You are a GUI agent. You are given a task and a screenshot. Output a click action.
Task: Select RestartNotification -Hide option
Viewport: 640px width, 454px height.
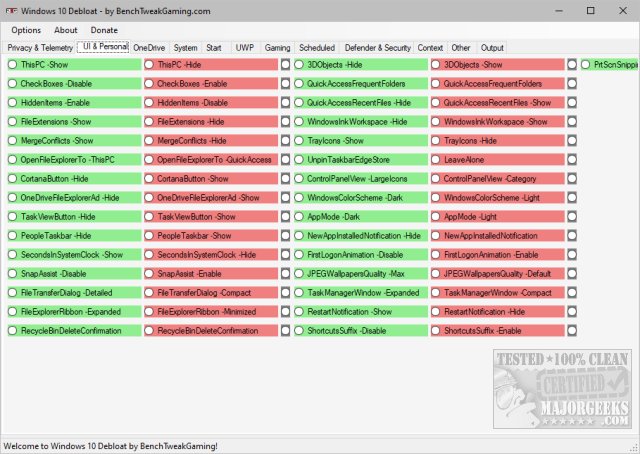498,312
